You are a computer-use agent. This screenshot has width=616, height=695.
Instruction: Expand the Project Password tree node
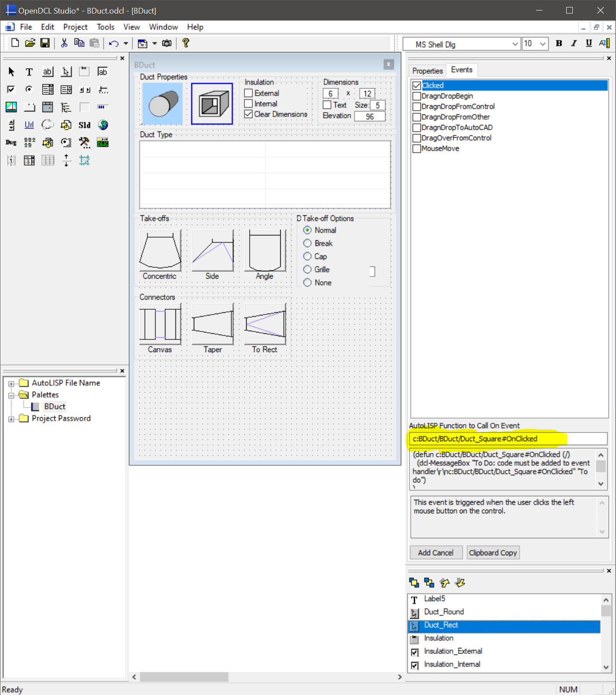[11, 419]
